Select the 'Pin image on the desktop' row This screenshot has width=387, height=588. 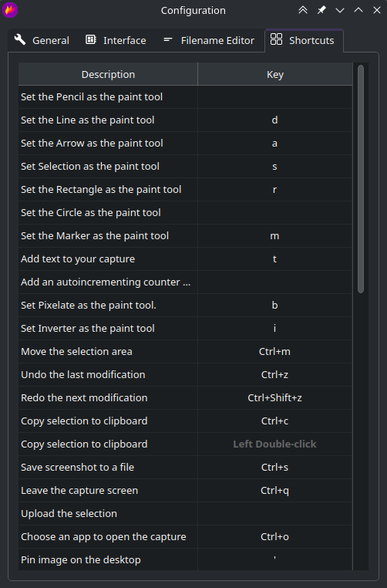(186, 559)
